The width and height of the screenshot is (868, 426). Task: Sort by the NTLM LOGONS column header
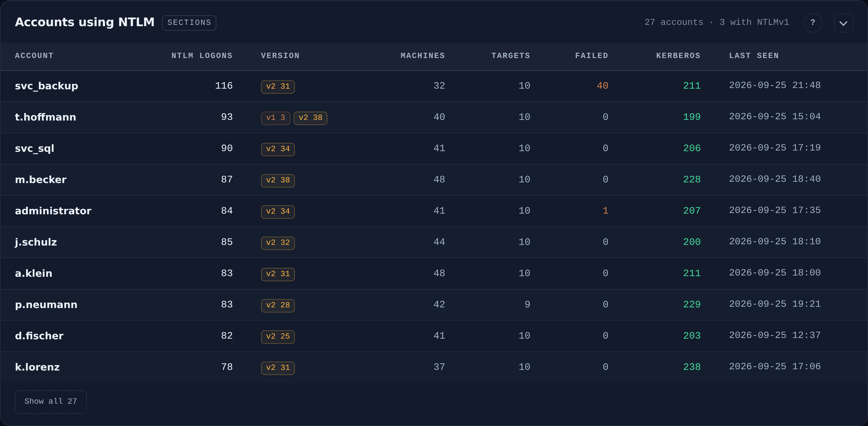point(202,55)
